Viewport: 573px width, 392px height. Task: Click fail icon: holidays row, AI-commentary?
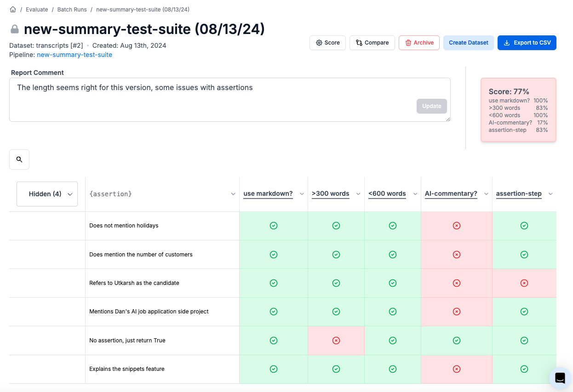pos(457,226)
